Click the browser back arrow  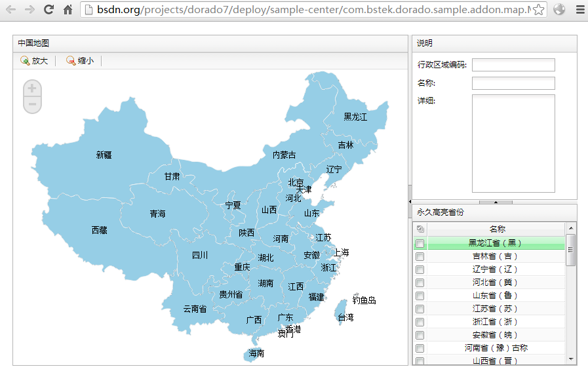click(x=10, y=10)
